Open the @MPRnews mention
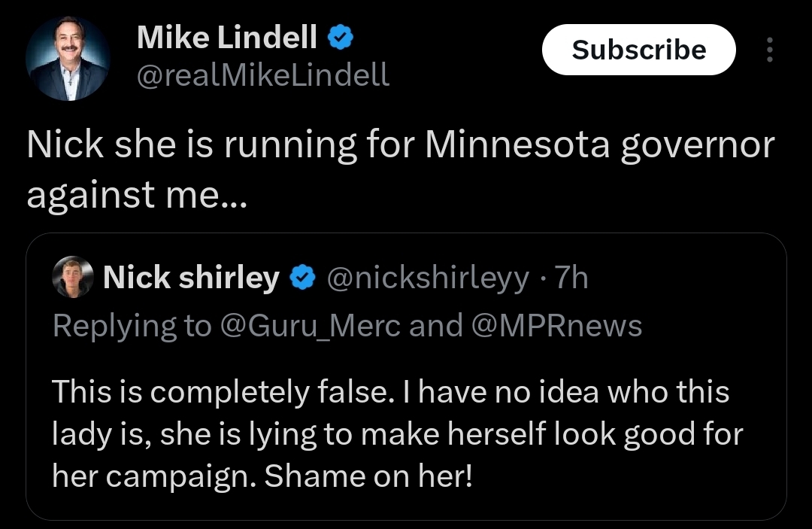812x529 pixels. tap(556, 325)
